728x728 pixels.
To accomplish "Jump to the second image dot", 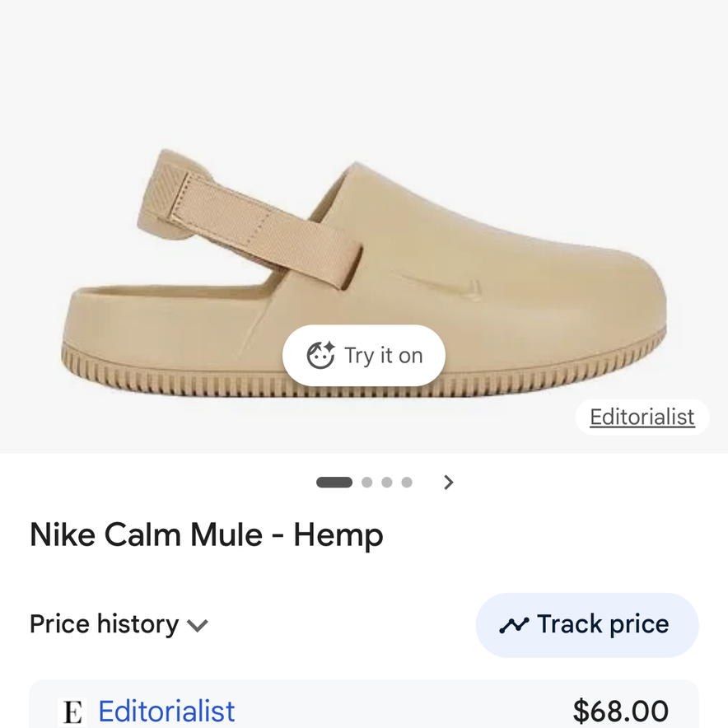I will pos(367,483).
